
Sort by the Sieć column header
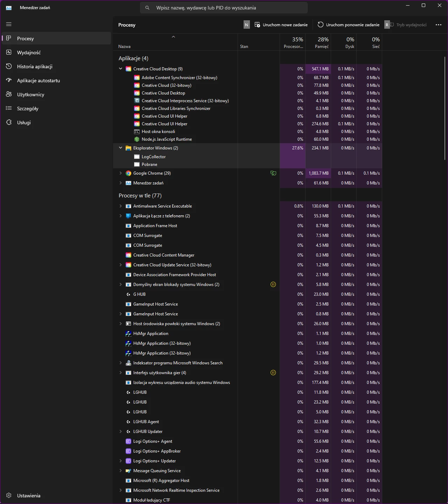369,42
